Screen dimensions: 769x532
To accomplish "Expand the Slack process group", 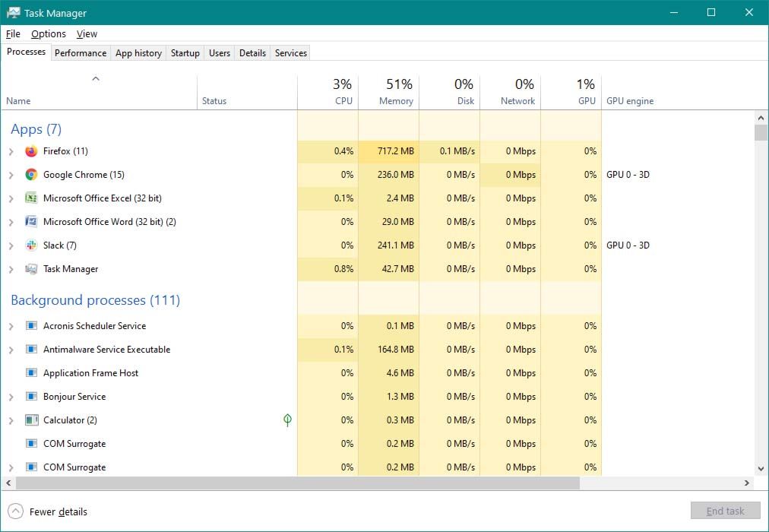I will pyautogui.click(x=11, y=245).
